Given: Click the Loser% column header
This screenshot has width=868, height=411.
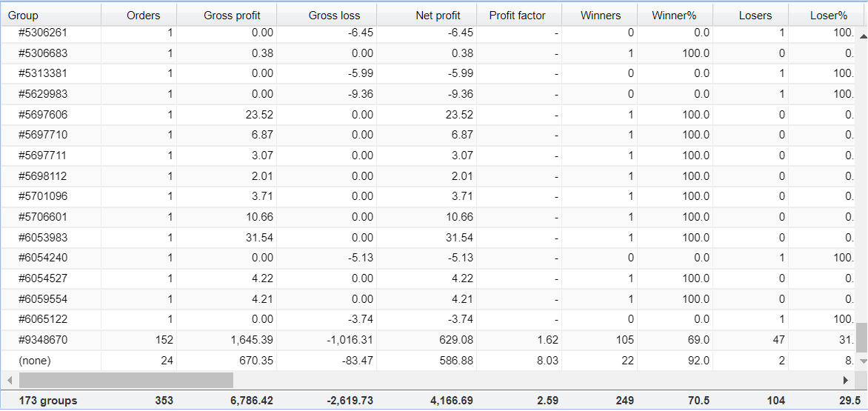Looking at the screenshot, I should click(x=828, y=15).
